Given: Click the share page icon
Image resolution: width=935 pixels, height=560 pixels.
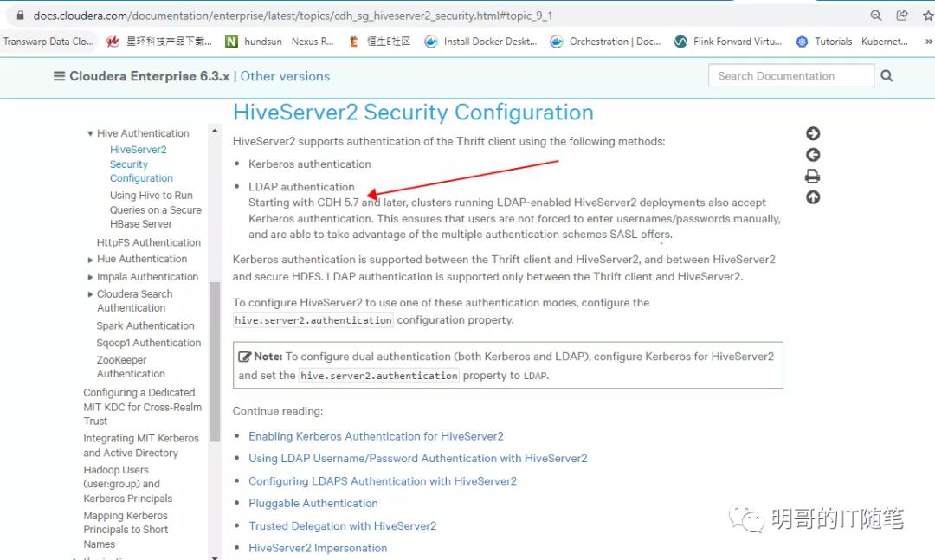Looking at the screenshot, I should coord(902,16).
